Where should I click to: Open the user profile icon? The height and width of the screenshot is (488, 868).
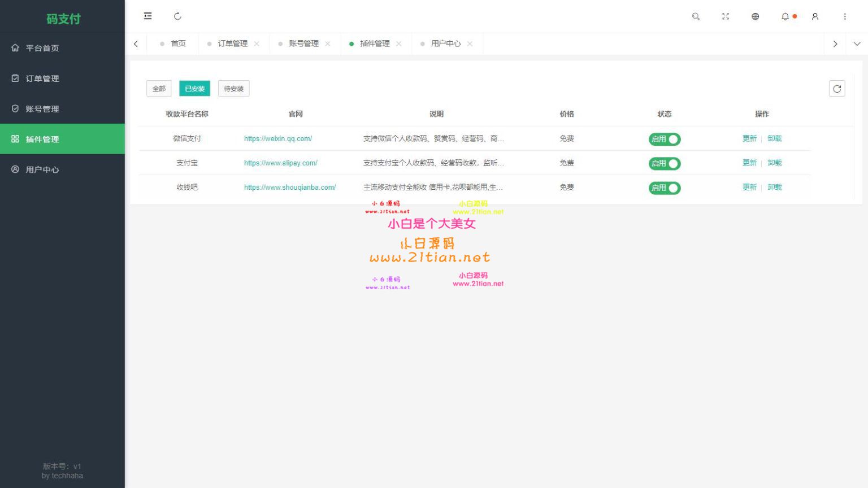pyautogui.click(x=815, y=16)
